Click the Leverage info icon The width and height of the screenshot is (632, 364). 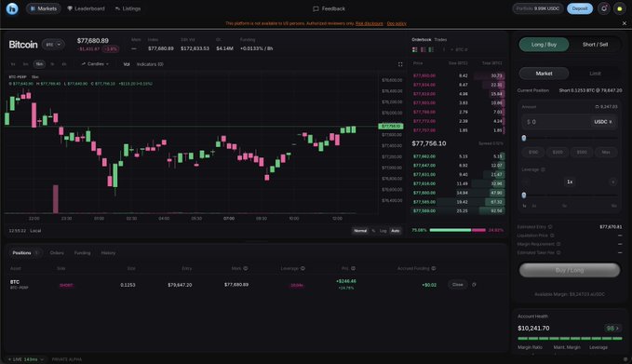pyautogui.click(x=543, y=169)
